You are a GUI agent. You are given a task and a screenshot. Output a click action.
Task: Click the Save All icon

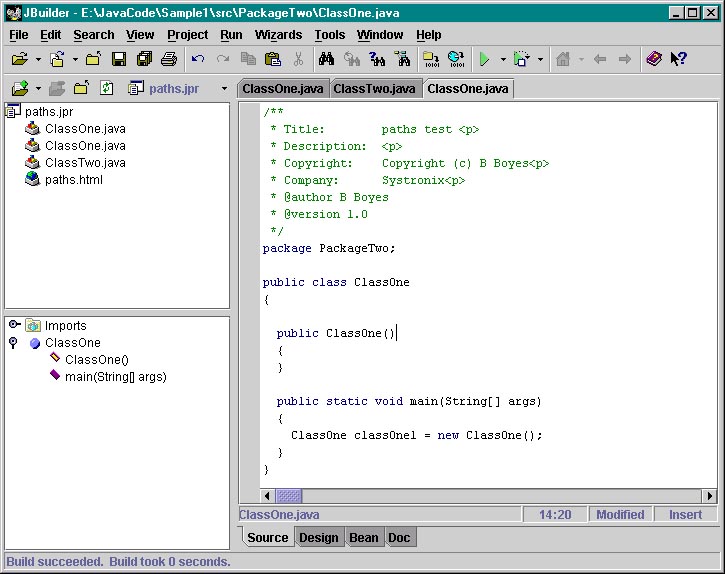click(x=144, y=60)
